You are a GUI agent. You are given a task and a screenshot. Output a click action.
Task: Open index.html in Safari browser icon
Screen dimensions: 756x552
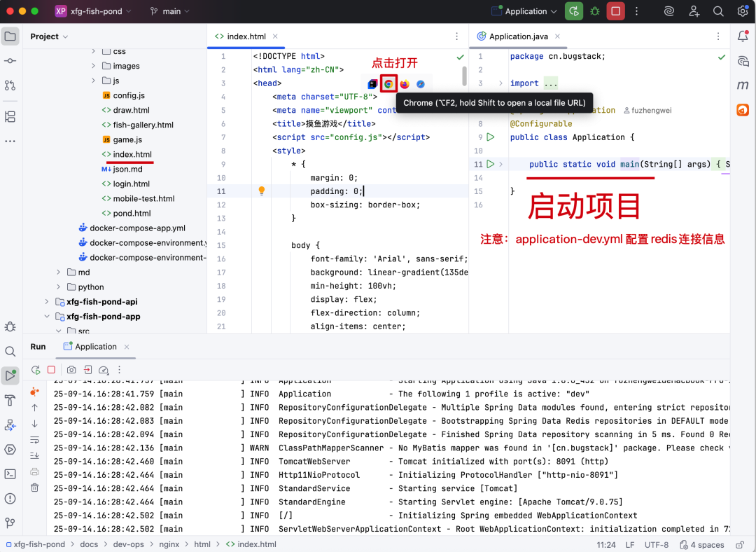pyautogui.click(x=421, y=84)
